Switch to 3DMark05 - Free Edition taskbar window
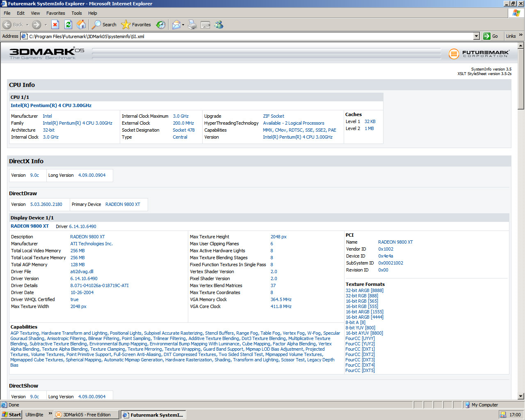The image size is (525, 420). click(87, 415)
